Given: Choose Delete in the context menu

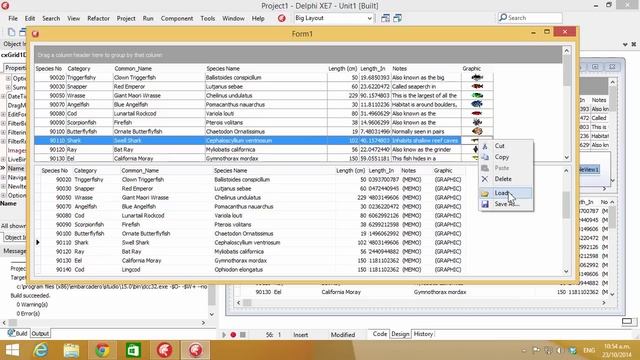Looking at the screenshot, I should pyautogui.click(x=506, y=179).
